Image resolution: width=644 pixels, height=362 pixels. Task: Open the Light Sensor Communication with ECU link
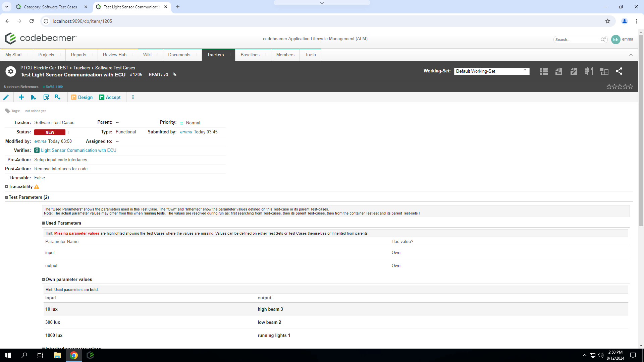[78, 150]
